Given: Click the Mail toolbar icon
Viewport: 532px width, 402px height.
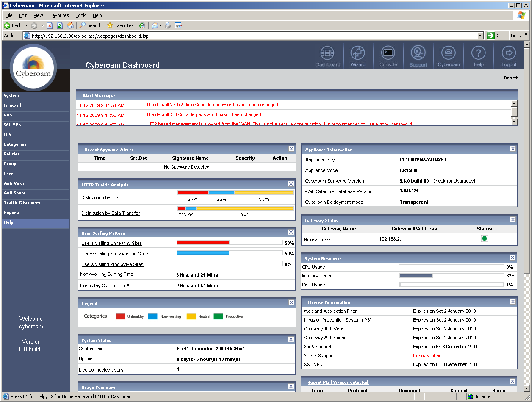Looking at the screenshot, I should [155, 25].
